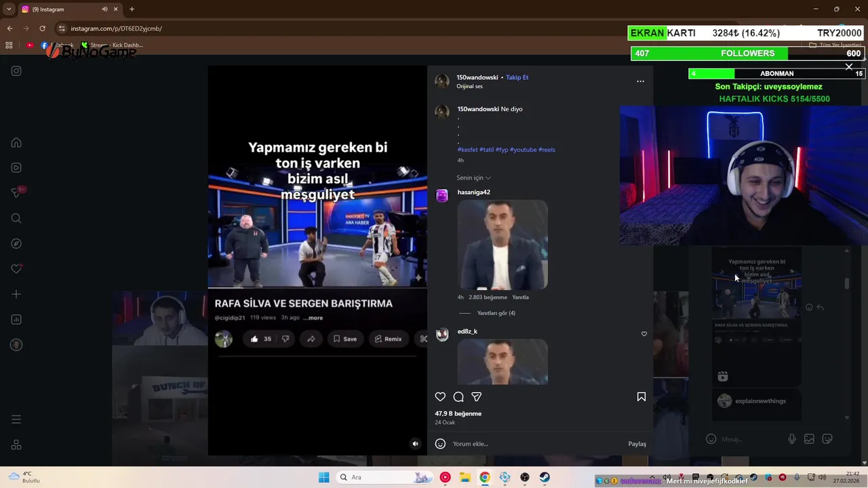
Task: Open the Stream - Kick Dashboard bookmark
Action: coord(112,45)
